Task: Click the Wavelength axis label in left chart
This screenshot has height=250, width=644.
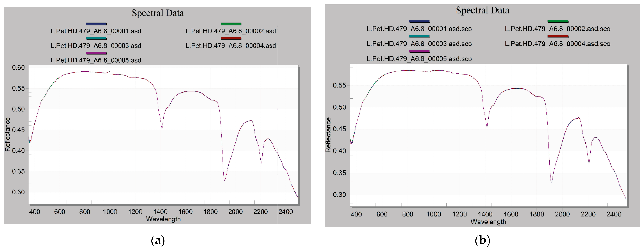Action: coord(163,219)
